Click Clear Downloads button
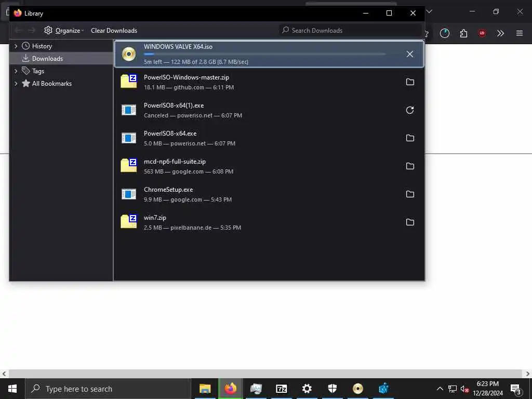Screen dimensions: 532x399 coord(114,31)
